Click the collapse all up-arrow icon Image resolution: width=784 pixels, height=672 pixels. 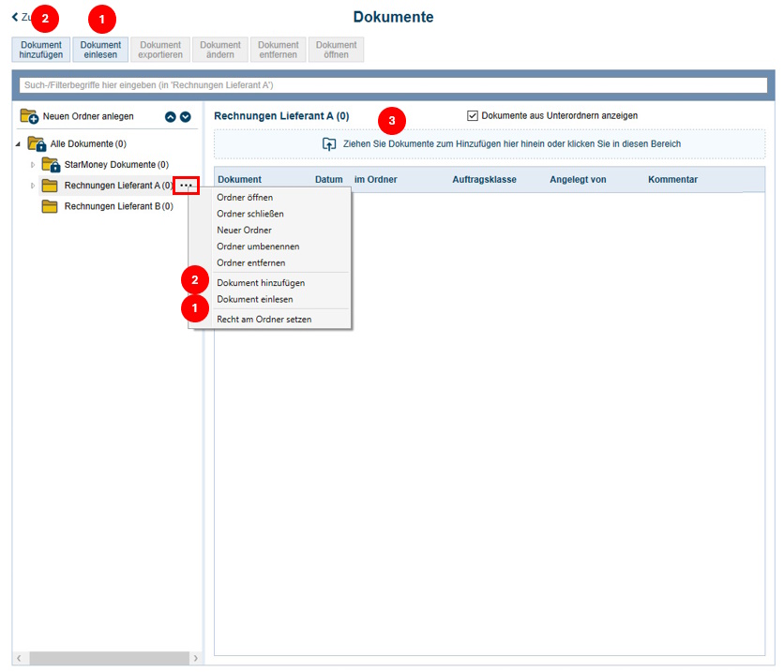point(171,117)
